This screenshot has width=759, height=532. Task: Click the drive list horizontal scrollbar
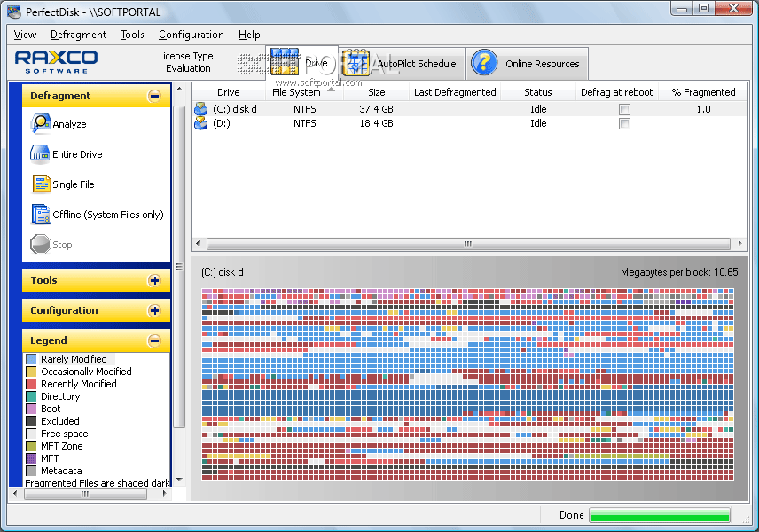pos(468,244)
